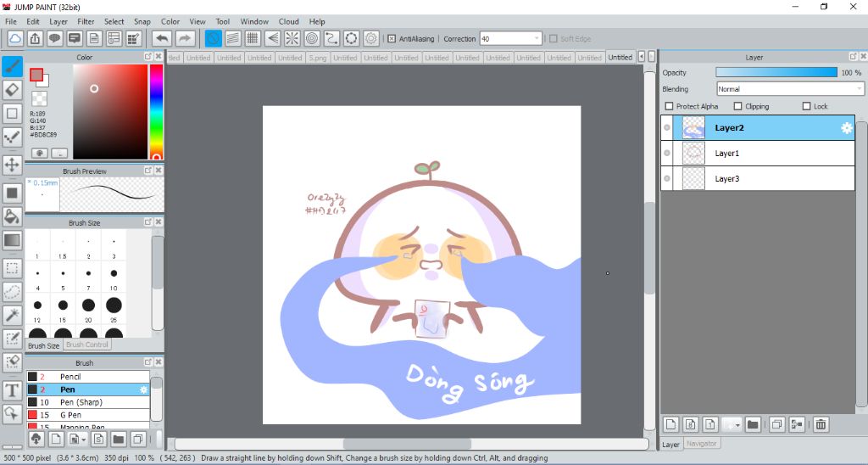Image resolution: width=868 pixels, height=465 pixels.
Task: Open the Blending mode dropdown
Action: coord(790,89)
